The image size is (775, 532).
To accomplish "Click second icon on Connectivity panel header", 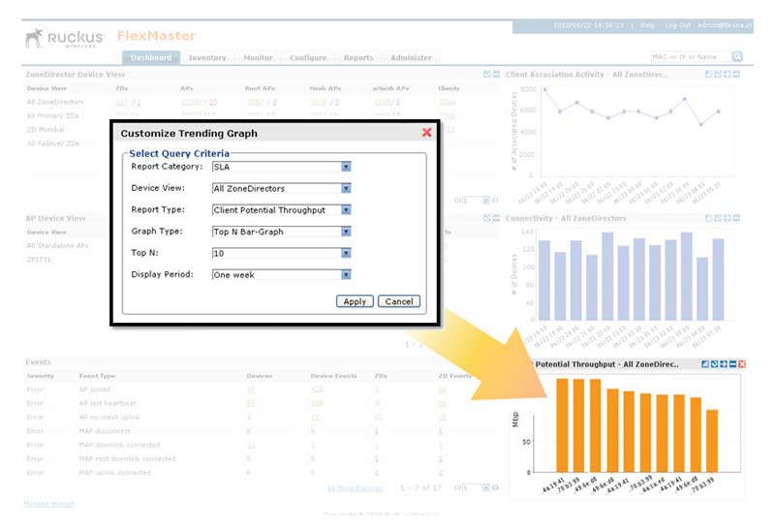I will click(x=718, y=218).
